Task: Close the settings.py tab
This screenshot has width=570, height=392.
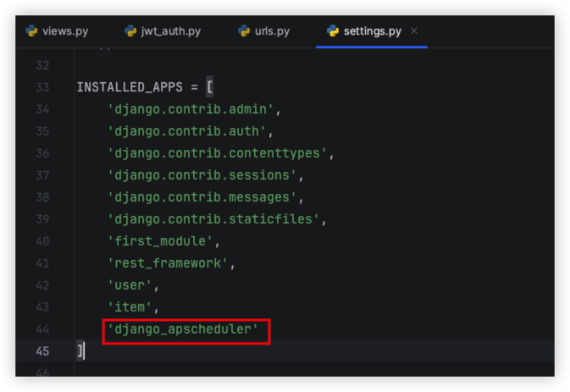Action: coord(414,31)
